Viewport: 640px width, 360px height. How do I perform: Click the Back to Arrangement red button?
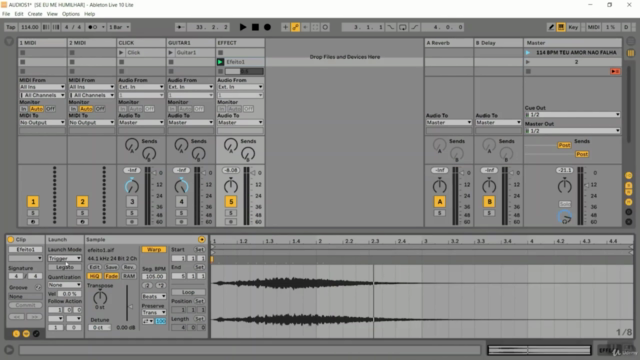(615, 71)
